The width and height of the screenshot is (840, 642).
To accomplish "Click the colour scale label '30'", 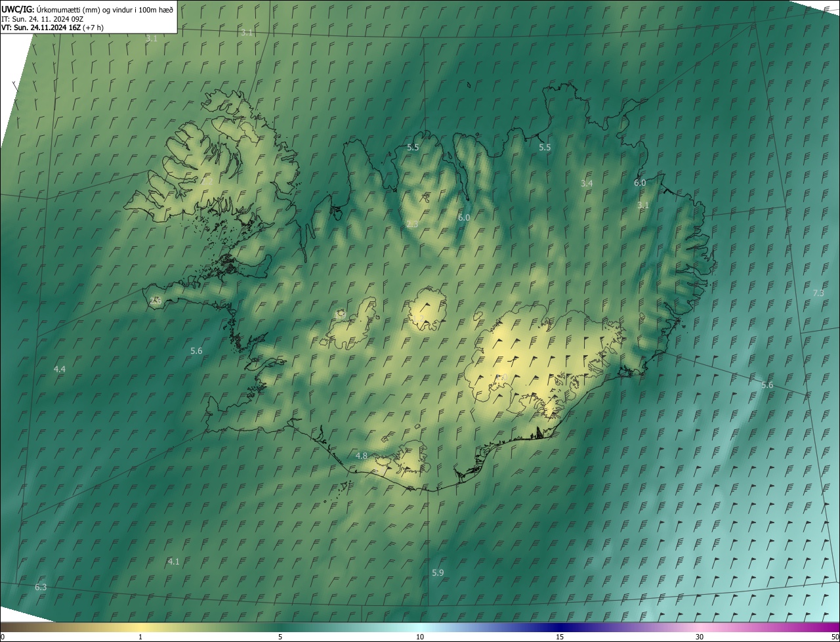I will tap(700, 637).
